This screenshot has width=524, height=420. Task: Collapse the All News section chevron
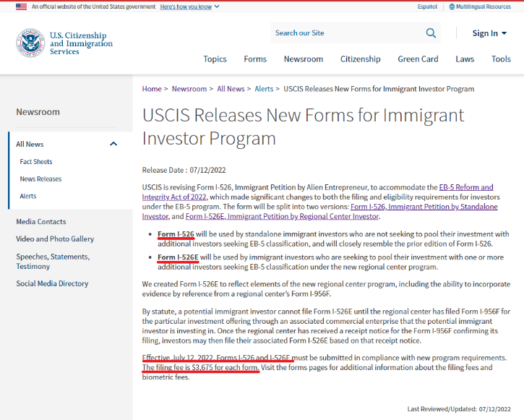[113, 144]
